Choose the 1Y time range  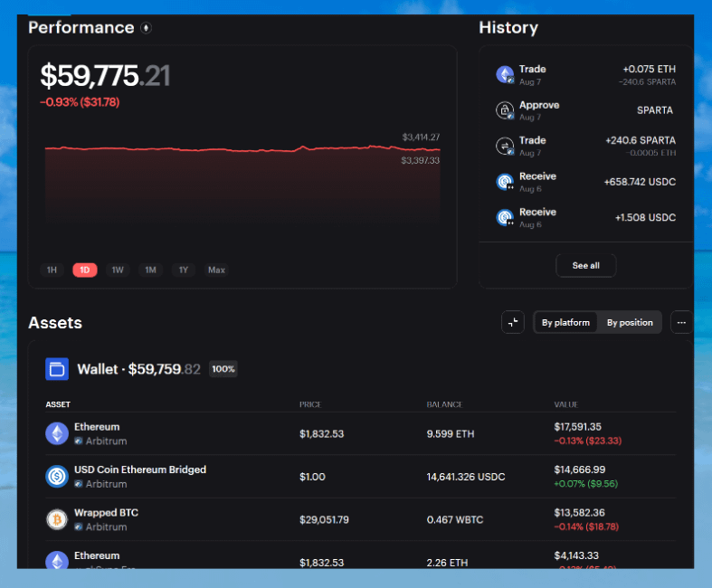pyautogui.click(x=183, y=270)
